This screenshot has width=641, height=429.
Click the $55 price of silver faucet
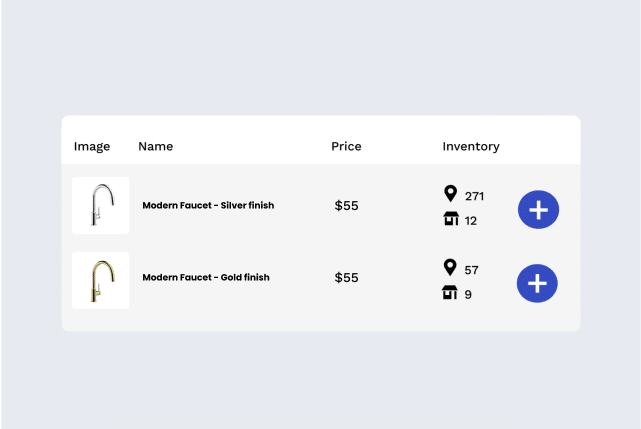tap(346, 205)
